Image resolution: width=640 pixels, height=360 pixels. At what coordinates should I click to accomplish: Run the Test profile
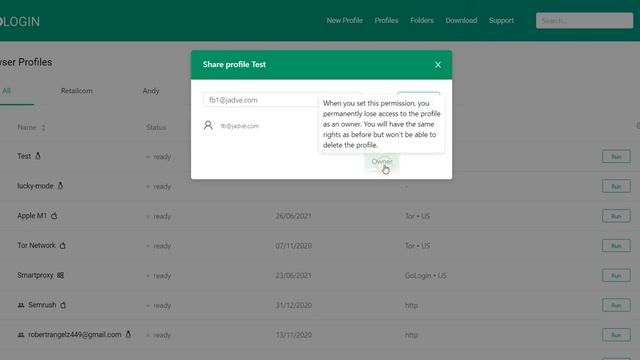[x=616, y=156]
